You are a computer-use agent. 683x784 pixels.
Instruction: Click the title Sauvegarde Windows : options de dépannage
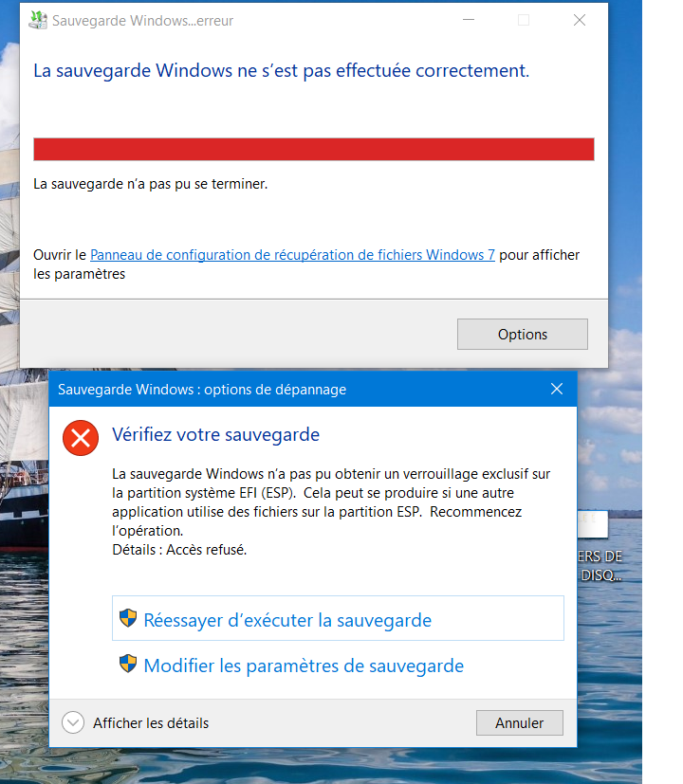pyautogui.click(x=202, y=390)
